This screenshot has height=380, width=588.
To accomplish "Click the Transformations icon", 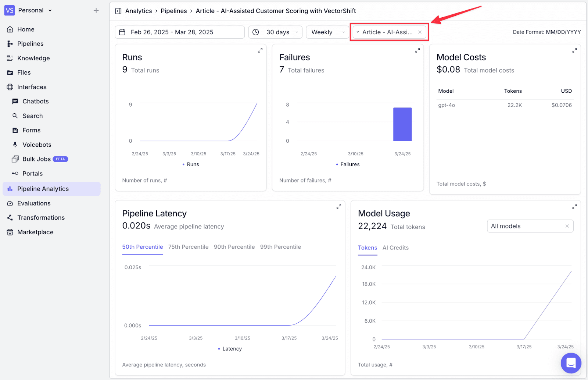I will [10, 218].
